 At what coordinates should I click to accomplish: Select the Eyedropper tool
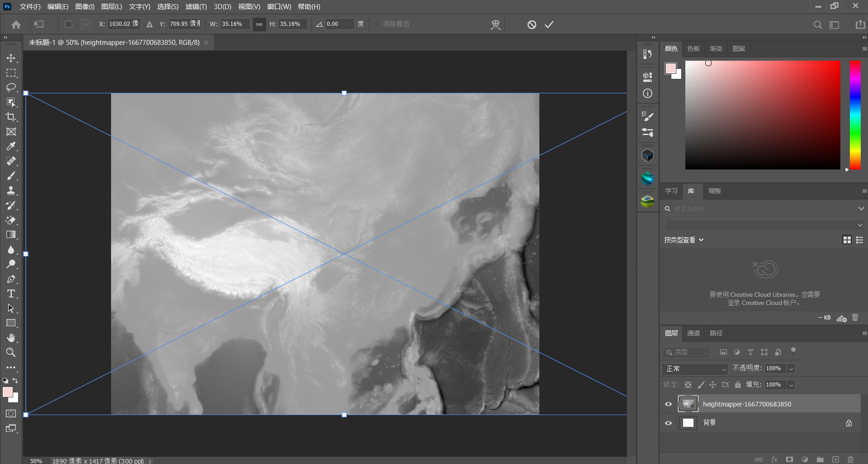pos(11,146)
